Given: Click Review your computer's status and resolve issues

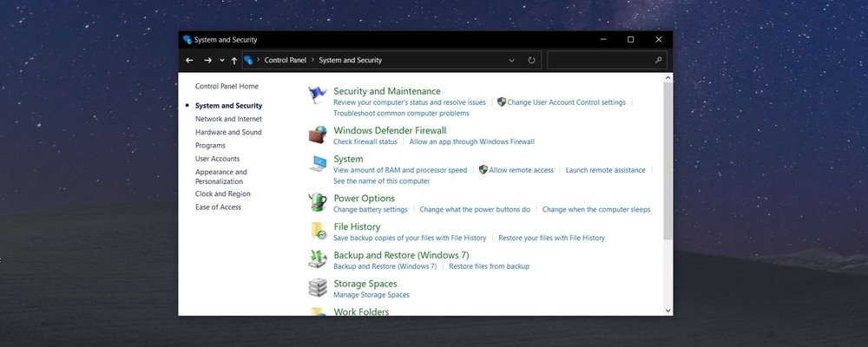Looking at the screenshot, I should [x=410, y=102].
